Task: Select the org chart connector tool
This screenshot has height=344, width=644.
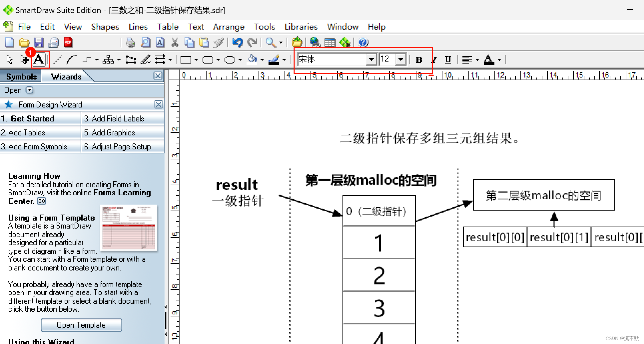Action: click(108, 60)
